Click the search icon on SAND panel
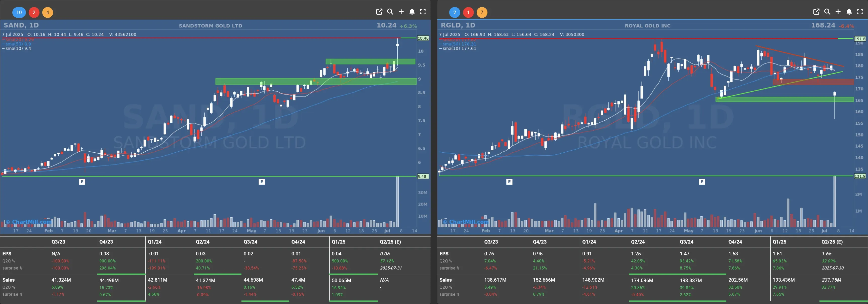This screenshot has width=868, height=304. (x=390, y=12)
